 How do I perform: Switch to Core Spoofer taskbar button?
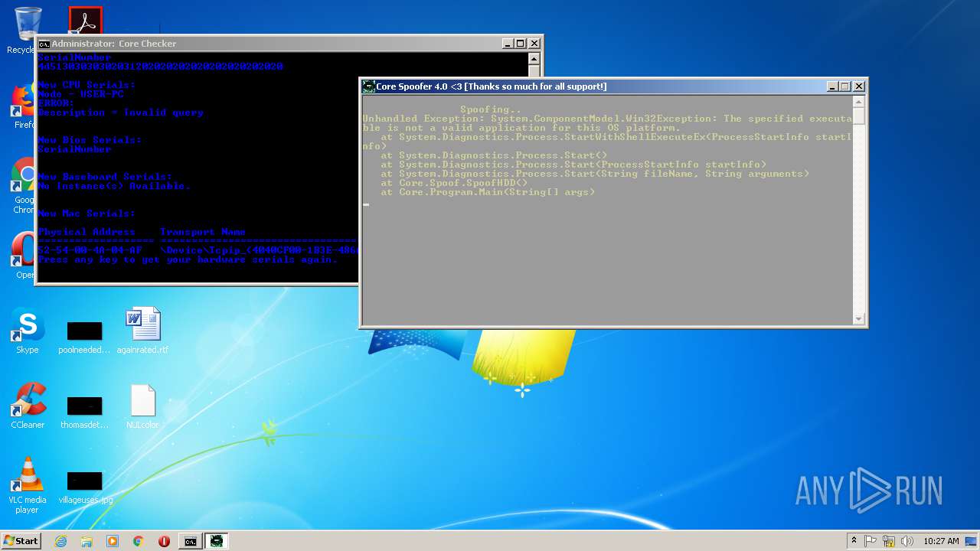[x=217, y=541]
